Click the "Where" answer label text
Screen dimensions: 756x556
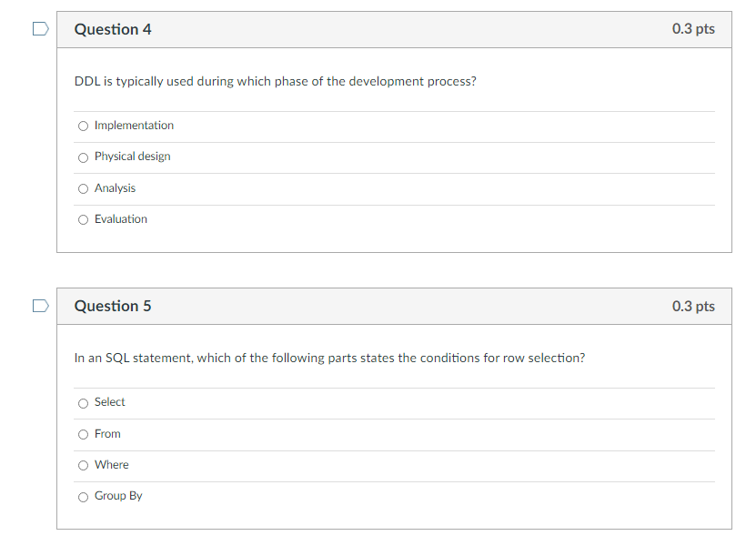(x=112, y=465)
